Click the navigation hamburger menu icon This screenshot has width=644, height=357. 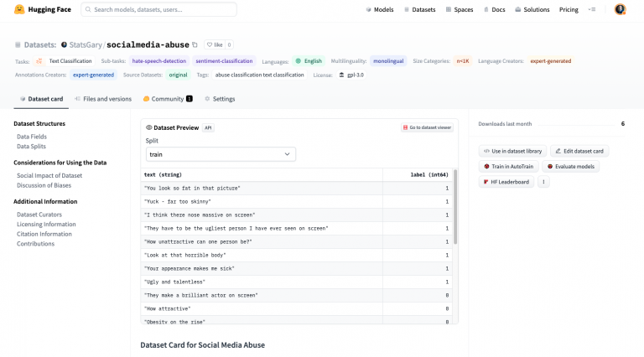tap(592, 9)
